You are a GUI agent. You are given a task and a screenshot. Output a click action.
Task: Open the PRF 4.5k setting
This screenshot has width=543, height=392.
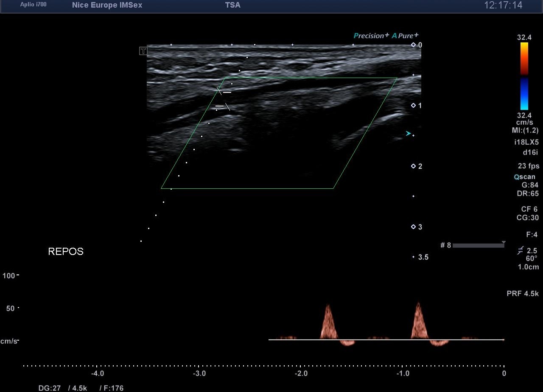tap(523, 294)
